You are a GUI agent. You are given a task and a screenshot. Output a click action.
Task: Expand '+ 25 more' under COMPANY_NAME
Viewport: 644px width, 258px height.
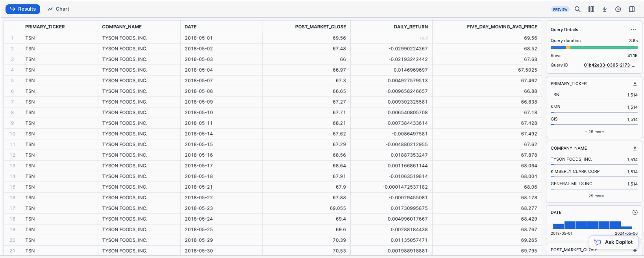tap(594, 196)
